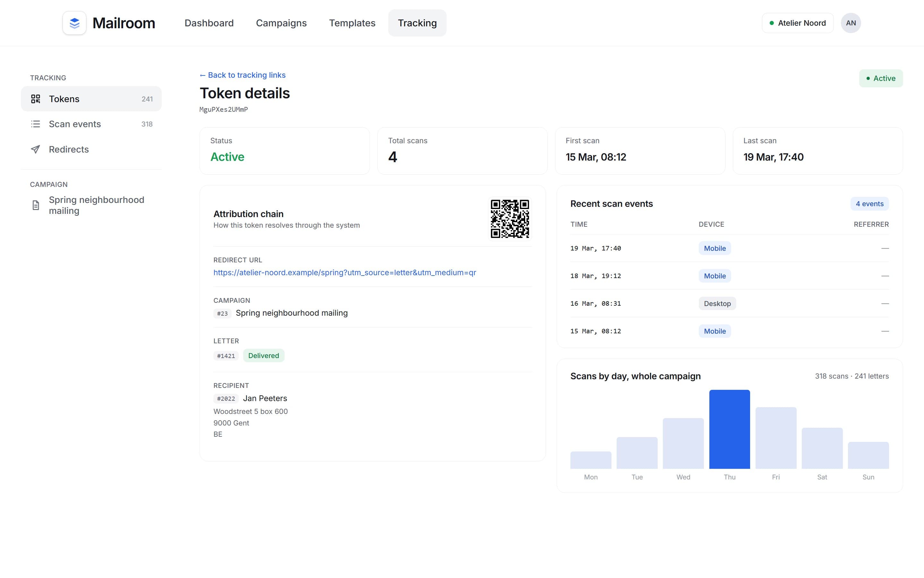This screenshot has height=578, width=924.
Task: Click the #2022 recipient ID tag
Action: 226,399
